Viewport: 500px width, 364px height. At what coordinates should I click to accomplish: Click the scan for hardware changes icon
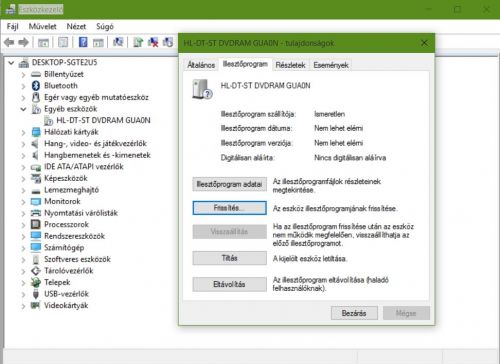coord(118,42)
